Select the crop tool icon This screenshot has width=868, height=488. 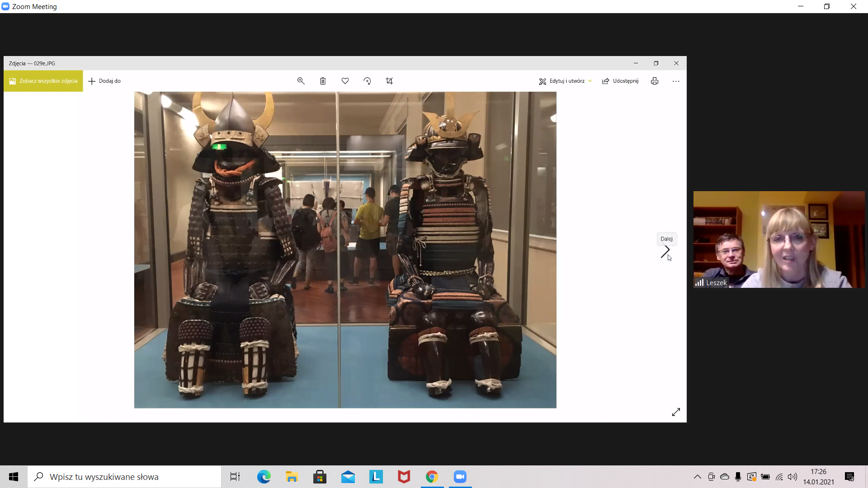point(389,81)
